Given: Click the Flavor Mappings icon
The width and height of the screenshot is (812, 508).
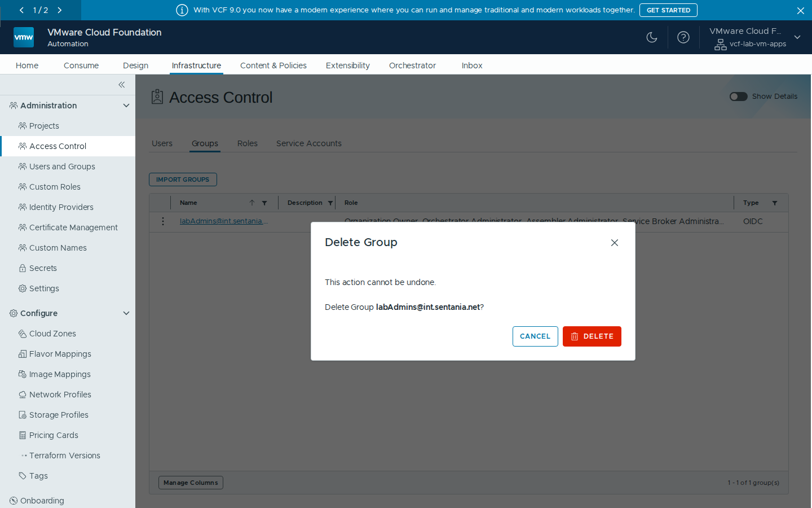Looking at the screenshot, I should click(23, 354).
